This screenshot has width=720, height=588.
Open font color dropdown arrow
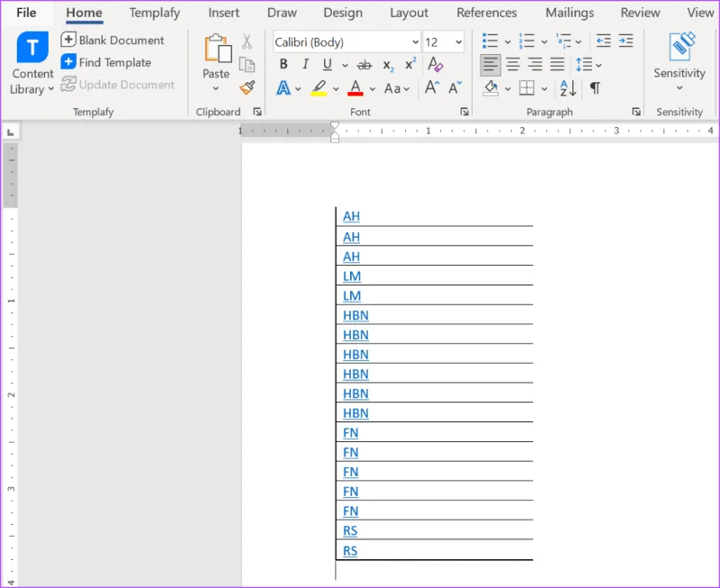(x=373, y=88)
